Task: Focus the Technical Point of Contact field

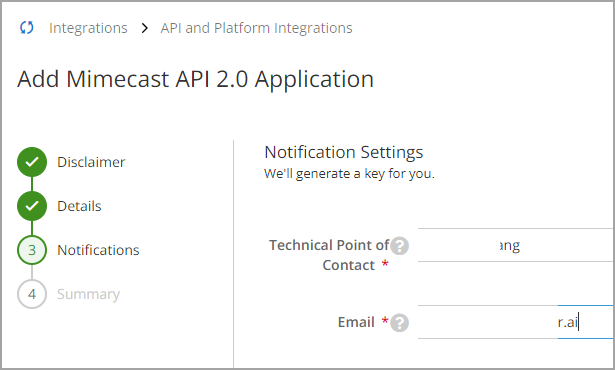Action: 515,245
